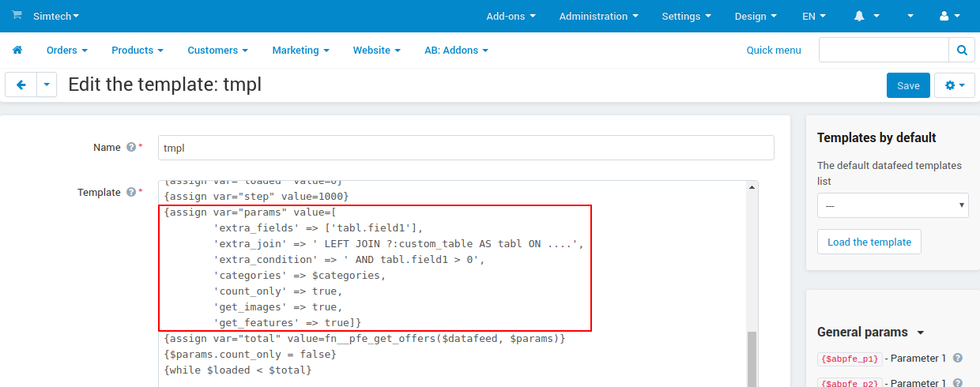Open the dropdown arrow beside back button
This screenshot has width=980, height=387.
(x=47, y=85)
